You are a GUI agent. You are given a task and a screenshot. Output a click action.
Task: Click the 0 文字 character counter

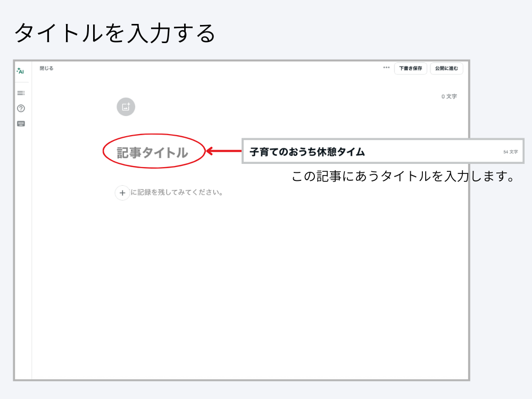point(448,97)
